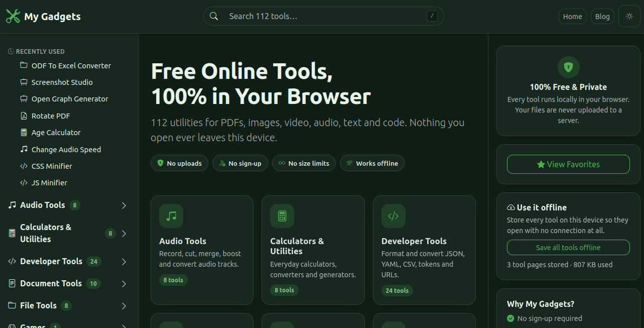
Task: Open the Blog nav link
Action: tap(602, 16)
